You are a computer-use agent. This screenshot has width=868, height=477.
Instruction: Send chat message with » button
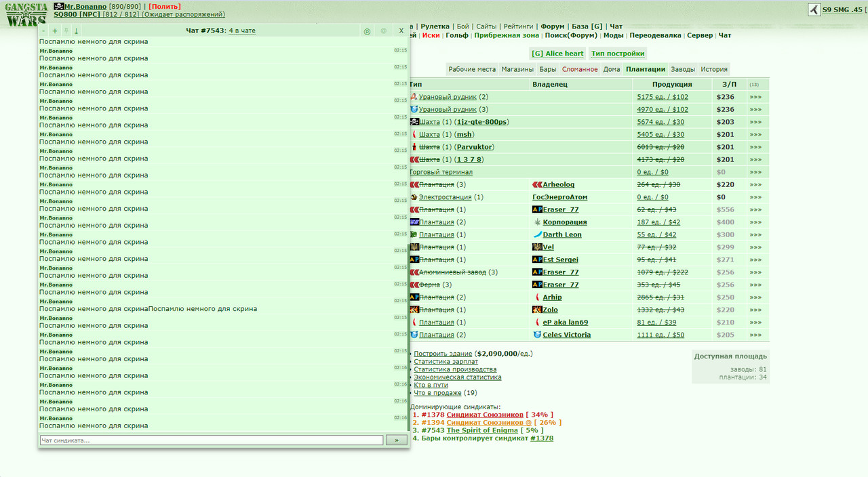(x=396, y=440)
